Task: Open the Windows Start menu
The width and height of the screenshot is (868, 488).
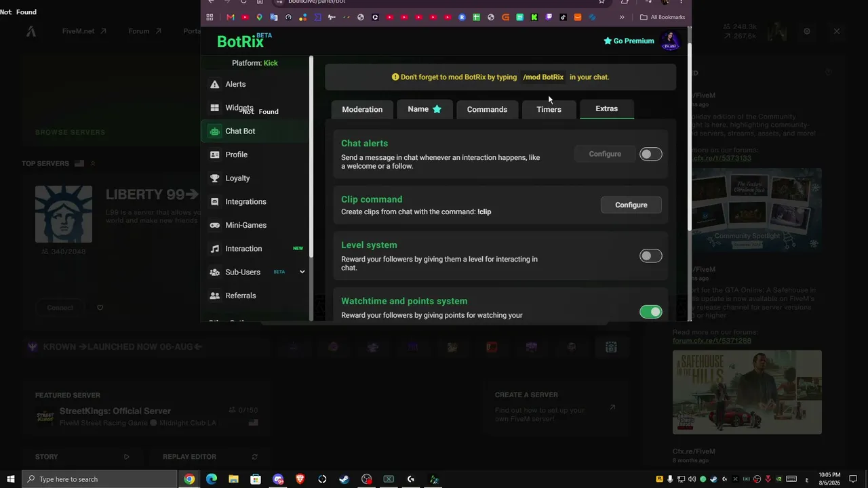Action: [x=11, y=479]
